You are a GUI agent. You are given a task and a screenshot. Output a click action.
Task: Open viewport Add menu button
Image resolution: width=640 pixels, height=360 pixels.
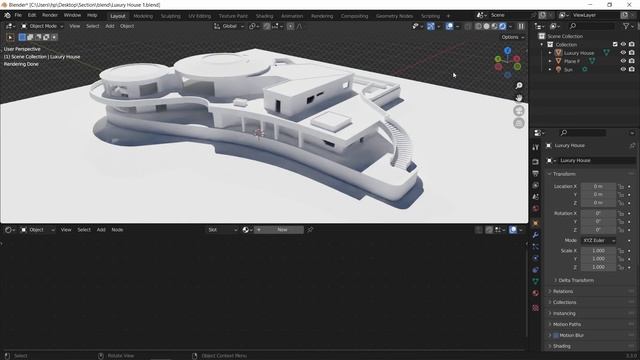[x=110, y=26]
